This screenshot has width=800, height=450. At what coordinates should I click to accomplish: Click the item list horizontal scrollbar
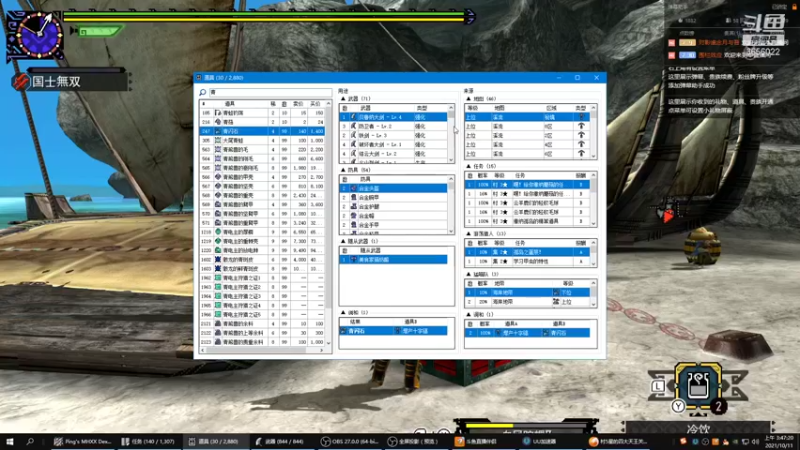pos(263,351)
